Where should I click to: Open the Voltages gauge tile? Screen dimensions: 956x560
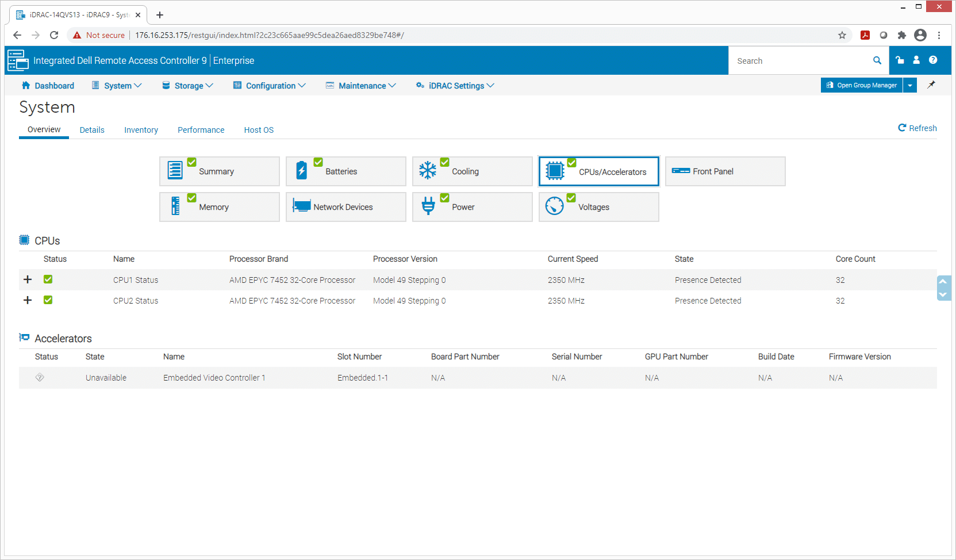599,207
